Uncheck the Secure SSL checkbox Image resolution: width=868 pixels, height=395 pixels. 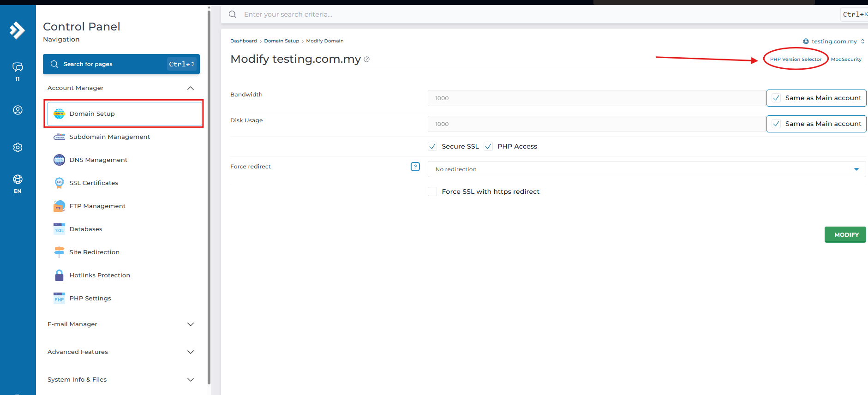pyautogui.click(x=432, y=147)
